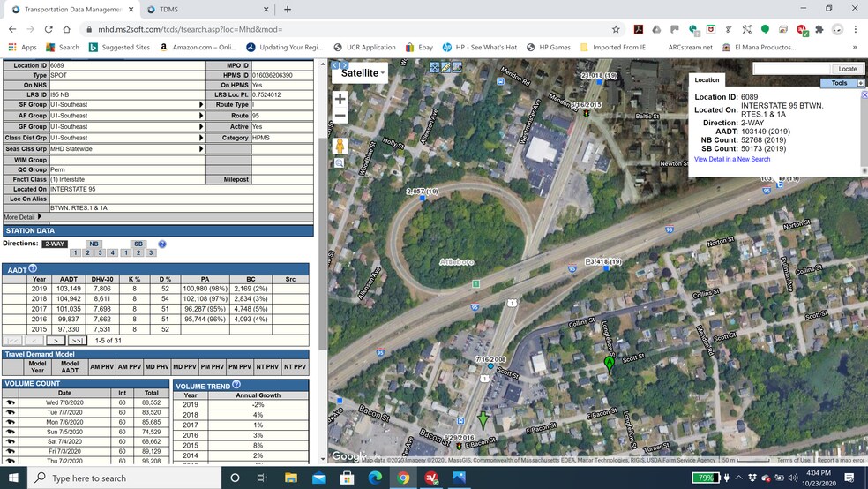
Task: Open the AADT help icon
Action: tap(33, 268)
